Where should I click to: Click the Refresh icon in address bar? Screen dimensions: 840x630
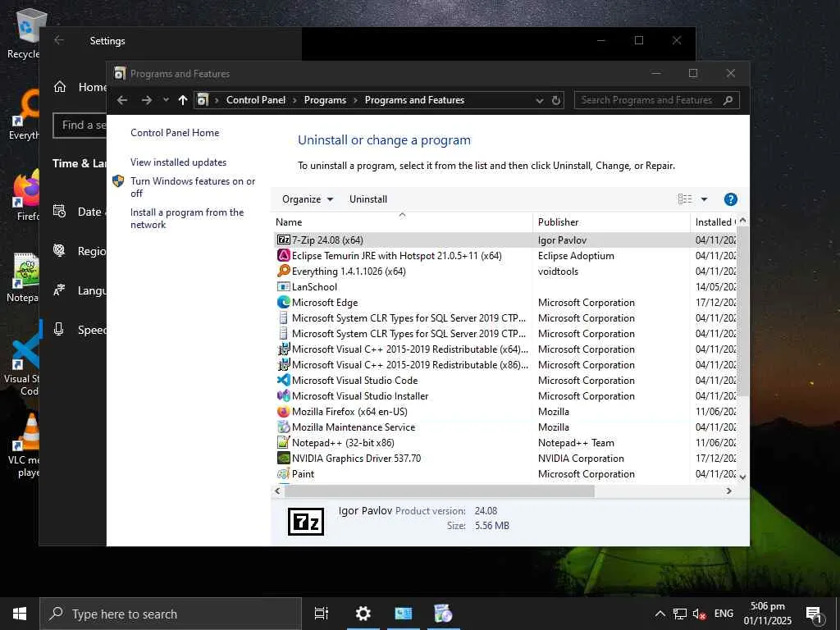click(556, 100)
